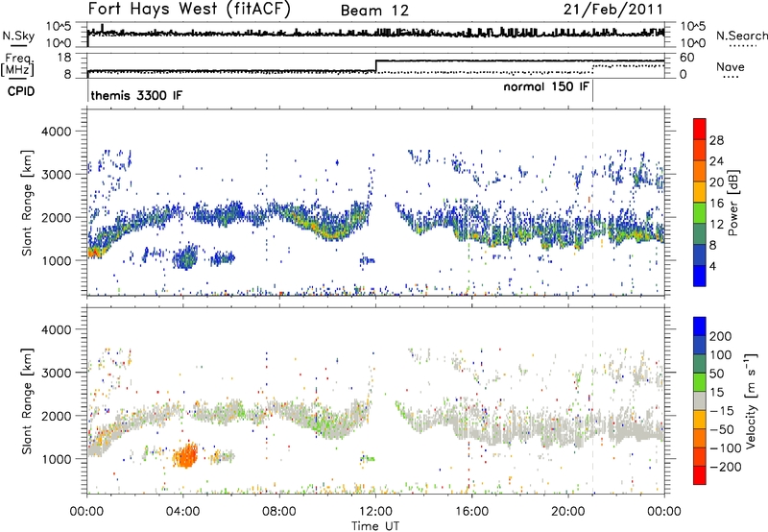This screenshot has height=532, width=768.
Task: Click the orange velocity blob near 04:00
Action: (x=186, y=455)
